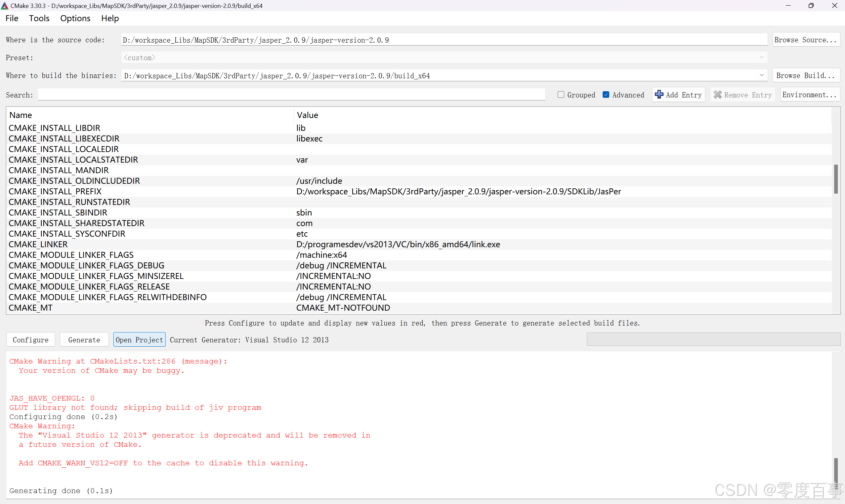
Task: Click Browse Source button
Action: click(x=806, y=40)
